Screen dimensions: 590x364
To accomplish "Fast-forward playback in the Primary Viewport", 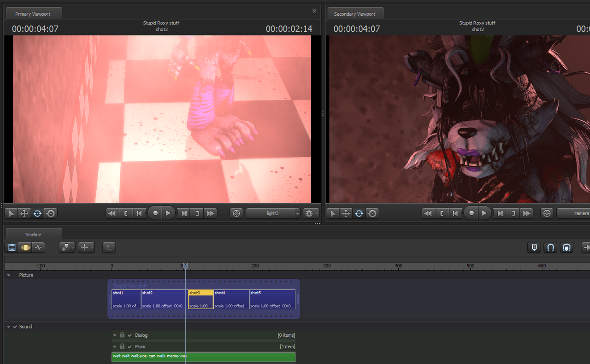I will click(211, 213).
